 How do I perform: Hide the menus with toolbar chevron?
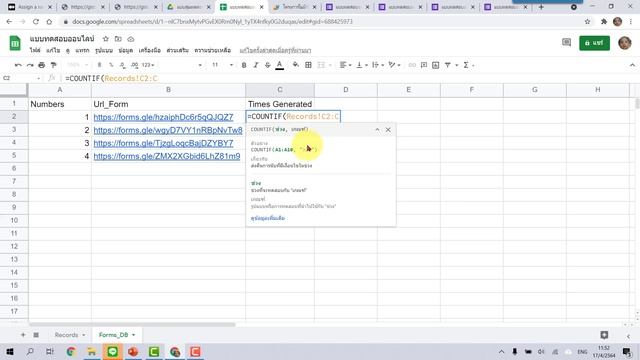(632, 65)
